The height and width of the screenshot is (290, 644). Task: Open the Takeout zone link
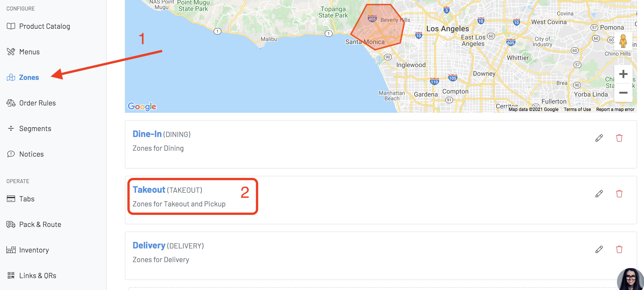coord(149,190)
